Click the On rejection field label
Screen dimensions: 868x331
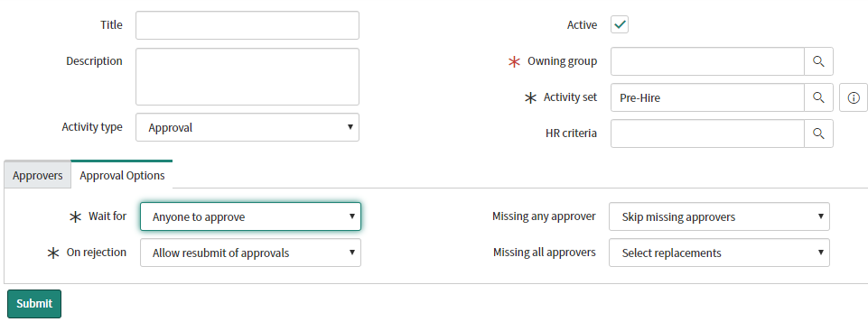coord(97,253)
